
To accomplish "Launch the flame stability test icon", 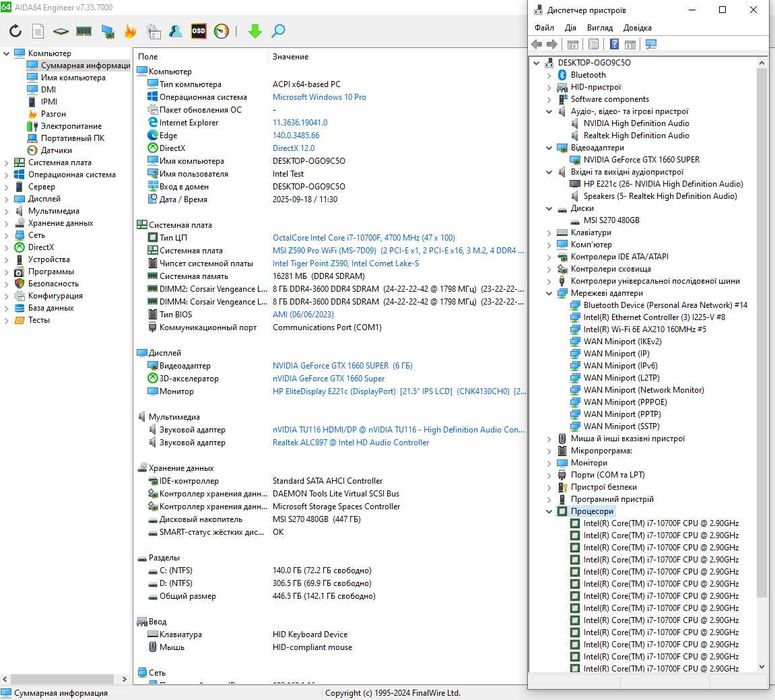I will point(130,31).
